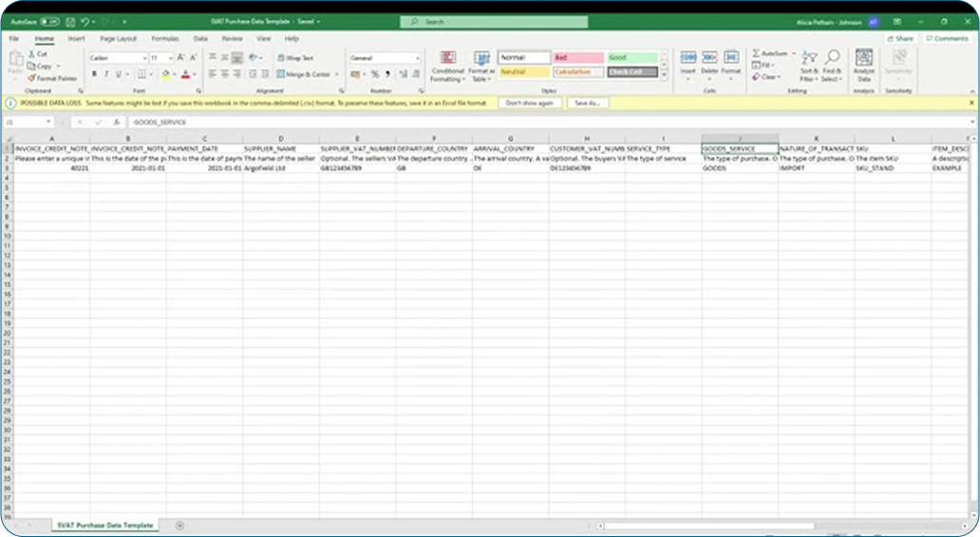The image size is (980, 537).
Task: Click Align Left icon
Action: [x=213, y=74]
